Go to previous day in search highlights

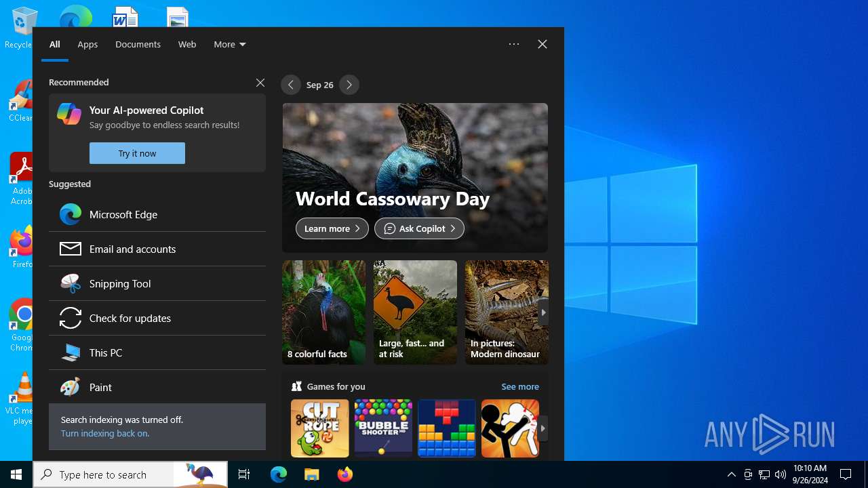click(291, 85)
